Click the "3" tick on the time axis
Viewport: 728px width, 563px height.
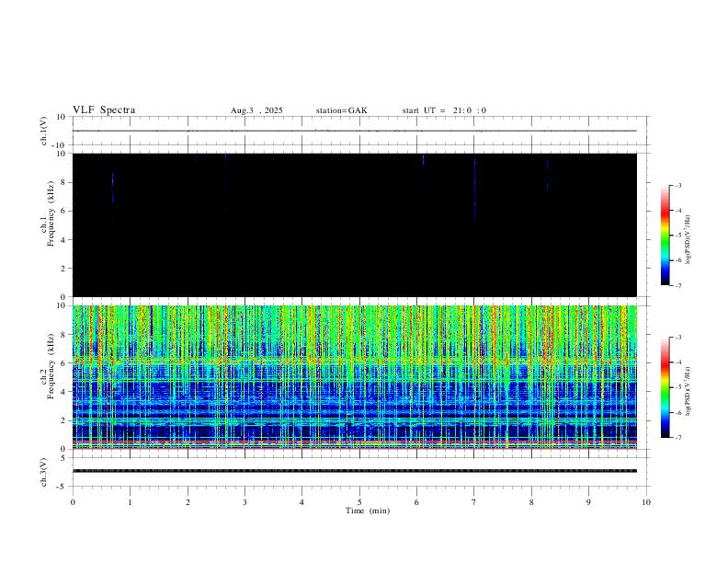click(x=245, y=502)
